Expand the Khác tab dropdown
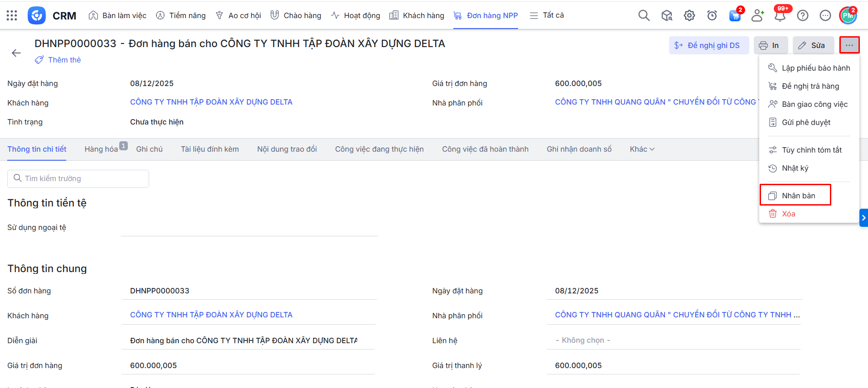The height and width of the screenshot is (388, 868). [x=642, y=149]
